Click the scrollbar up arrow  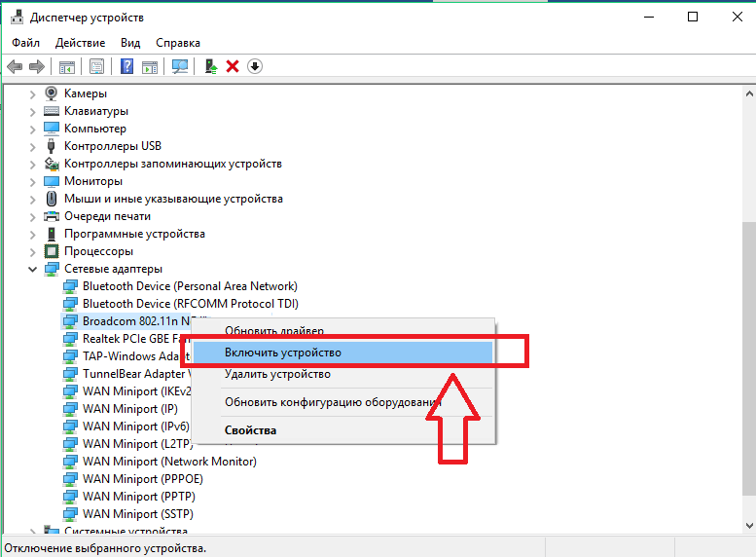749,93
